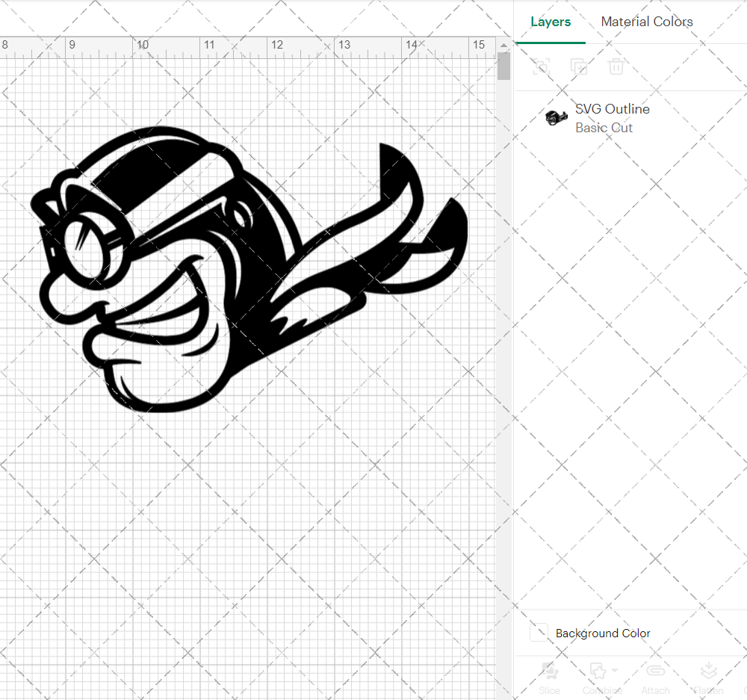
Task: Expand the Combine dropdown arrow
Action: (x=615, y=670)
